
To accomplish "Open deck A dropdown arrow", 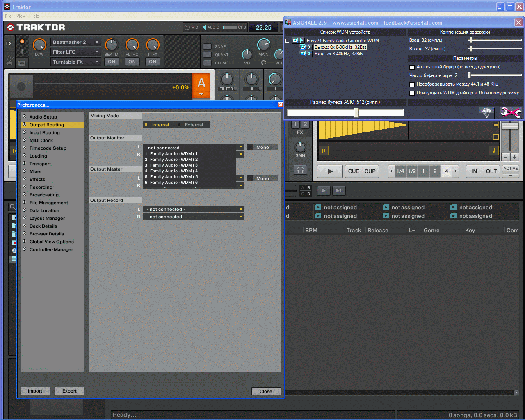I will (201, 94).
